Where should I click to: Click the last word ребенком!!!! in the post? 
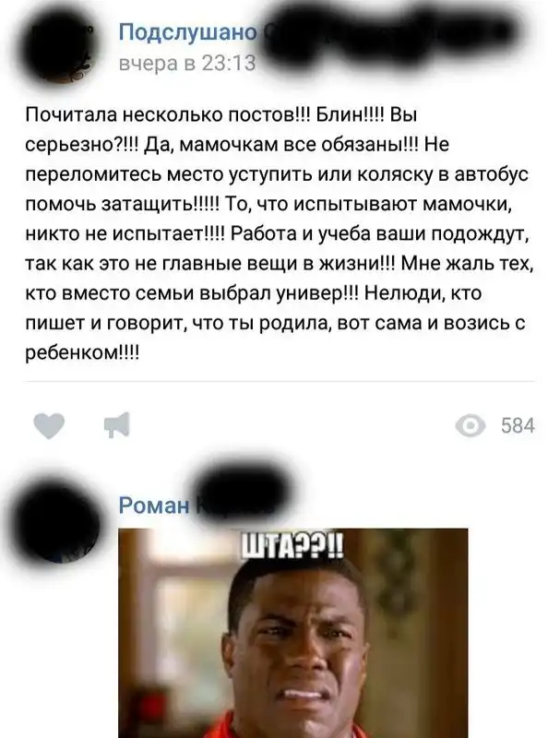(82, 353)
